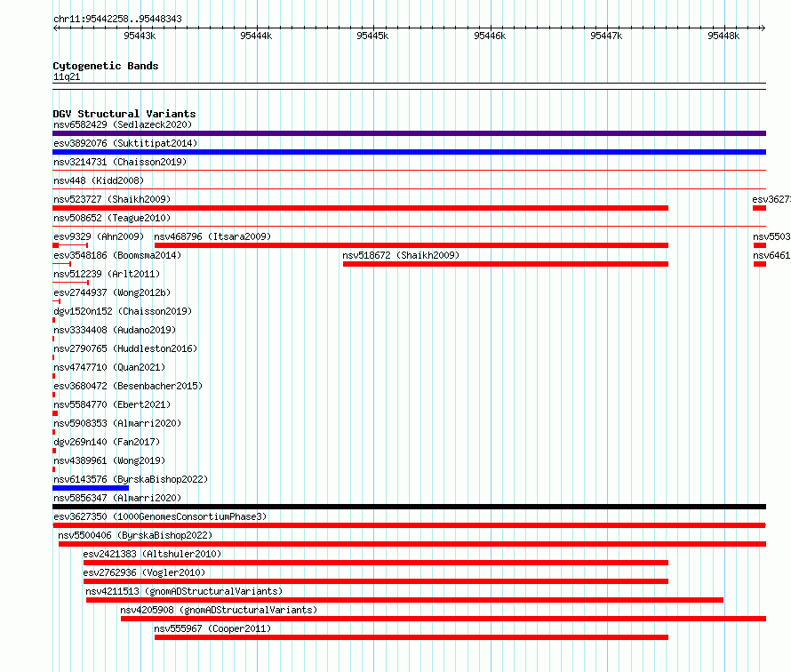Click esv2744937 (Wong2012b) label
791x672 pixels.
(112, 292)
